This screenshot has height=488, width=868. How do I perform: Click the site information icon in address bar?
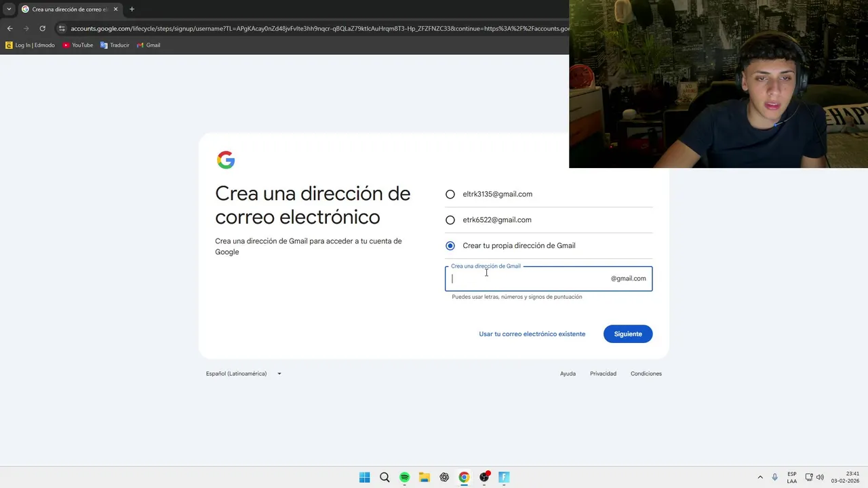[62, 28]
